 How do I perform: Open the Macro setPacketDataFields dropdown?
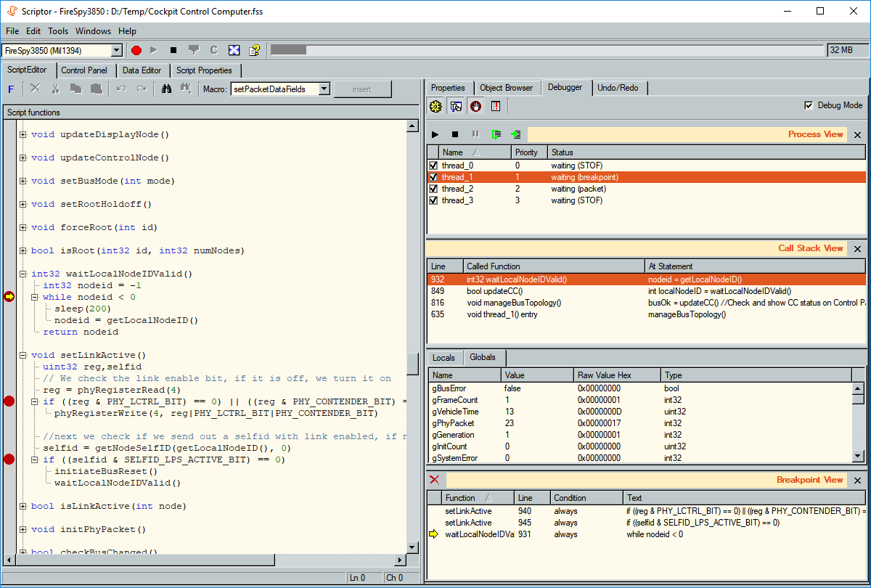click(x=324, y=89)
